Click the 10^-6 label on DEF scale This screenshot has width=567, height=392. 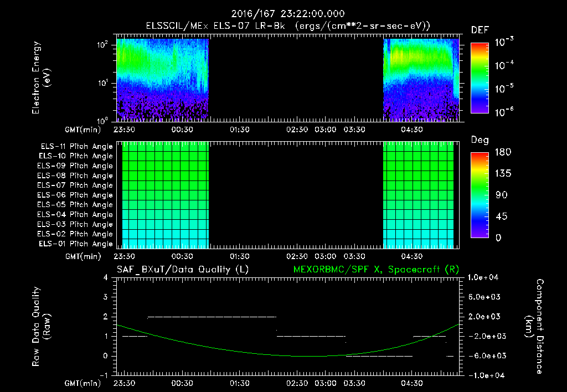pyautogui.click(x=504, y=112)
